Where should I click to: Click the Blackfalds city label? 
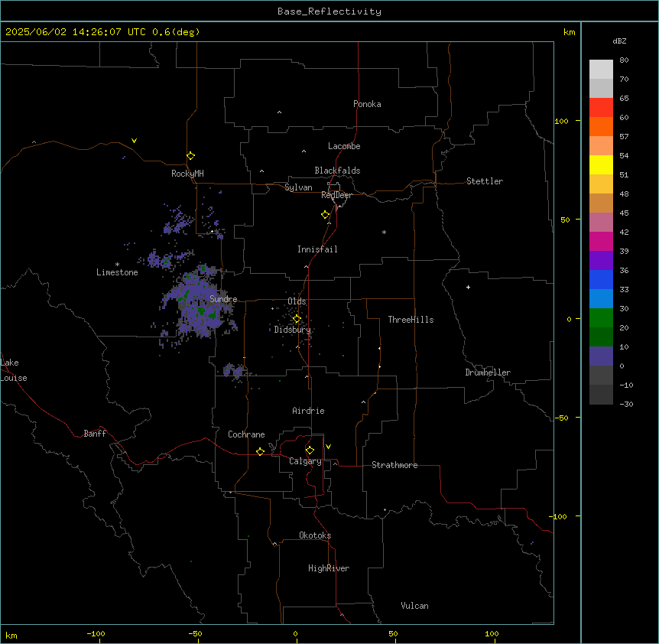pos(337,171)
